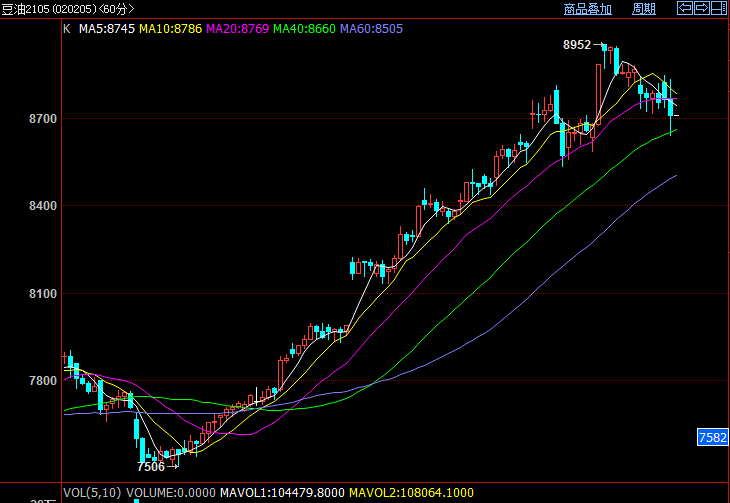Click the VOLUME:0.0000 value
730x503 pixels.
tap(171, 493)
